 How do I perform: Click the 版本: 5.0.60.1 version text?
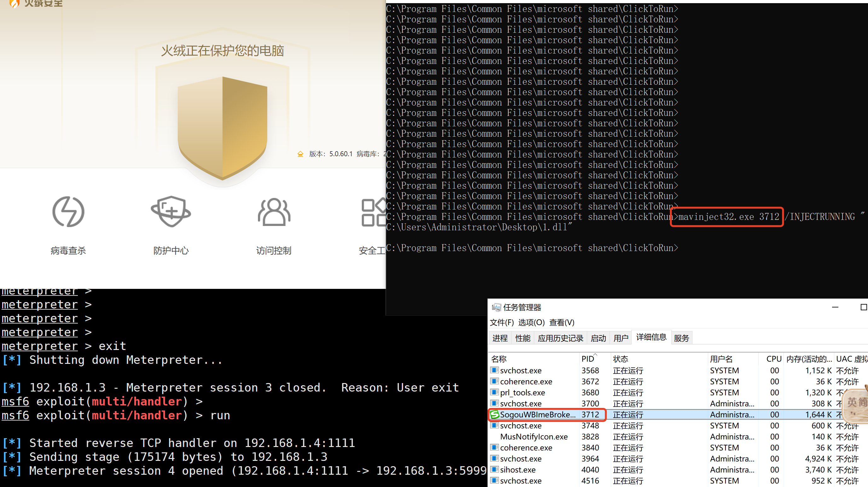331,154
